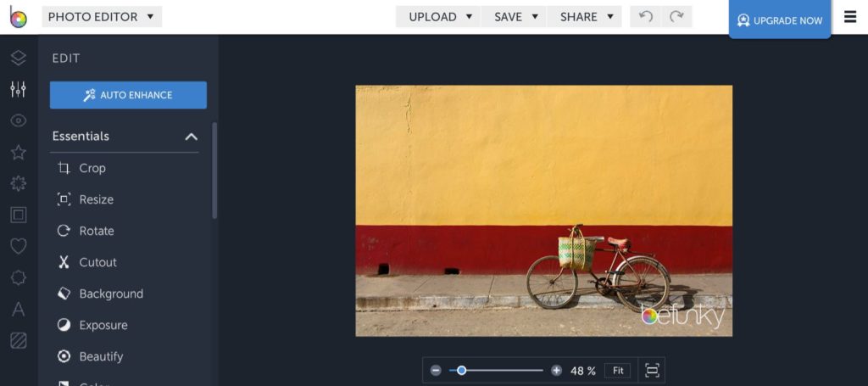Redo the last action
Viewport: 868px width, 386px height.
click(676, 17)
